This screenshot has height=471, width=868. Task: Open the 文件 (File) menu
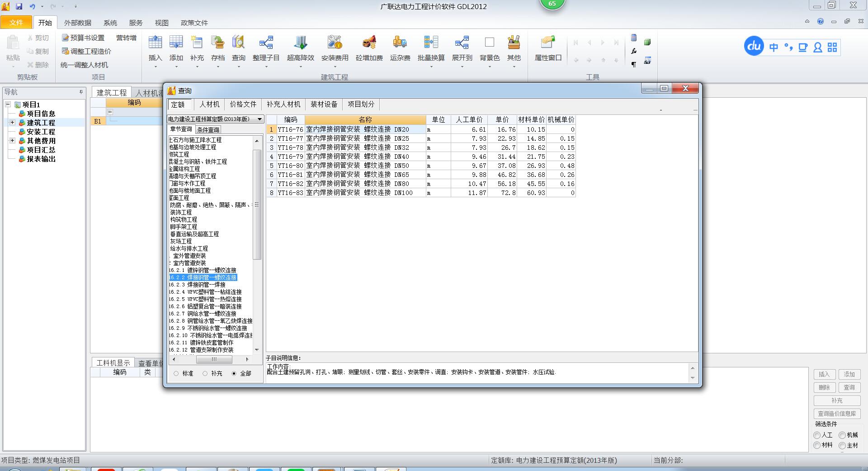(16, 23)
